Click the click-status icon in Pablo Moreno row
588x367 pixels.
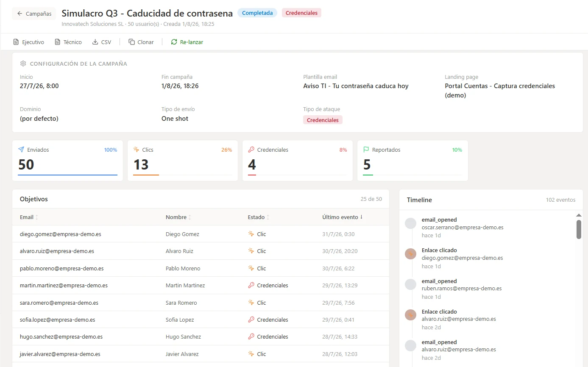tap(251, 268)
